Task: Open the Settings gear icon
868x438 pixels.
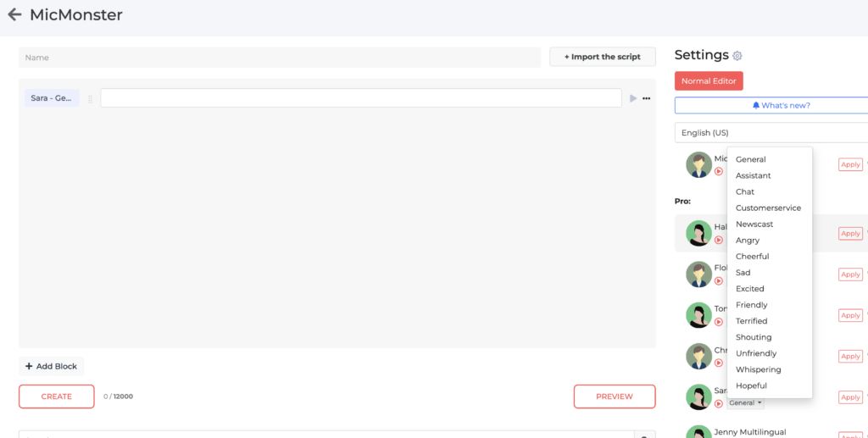Action: tap(737, 56)
